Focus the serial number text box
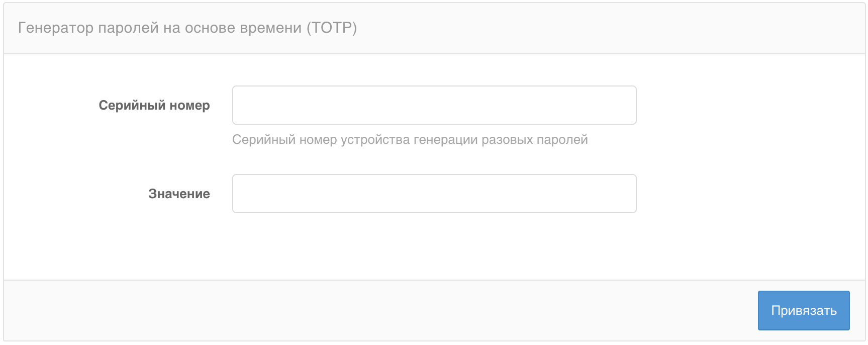The height and width of the screenshot is (345, 868). (x=434, y=105)
